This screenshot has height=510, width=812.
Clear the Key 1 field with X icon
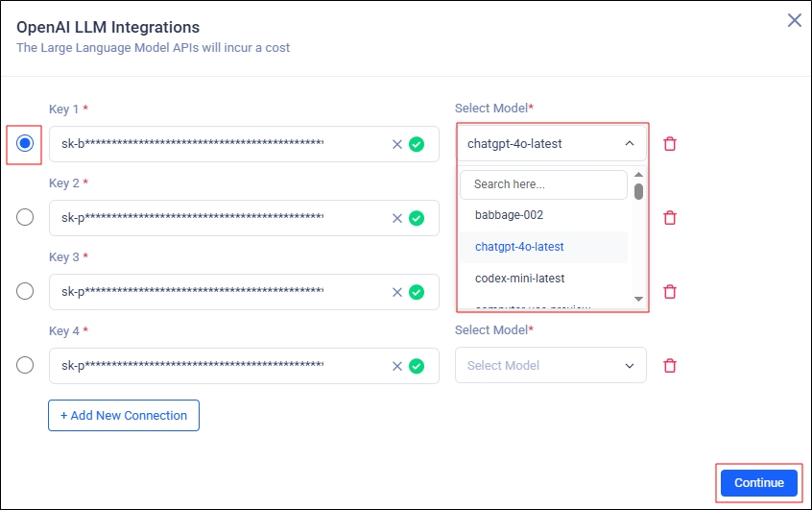coord(397,144)
